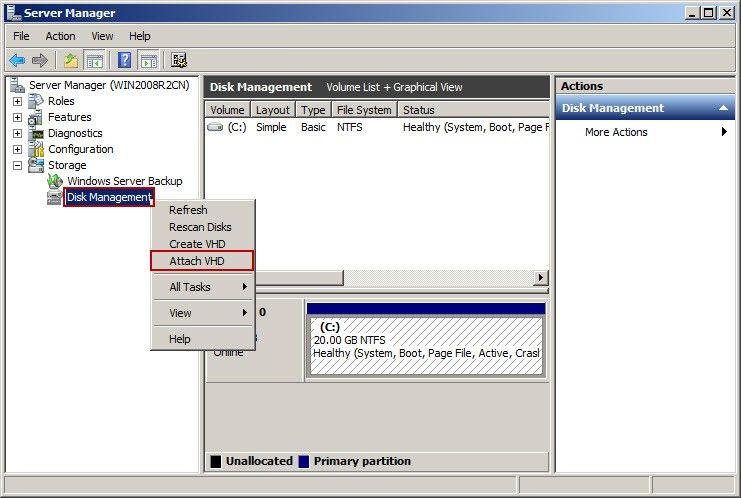Expand the Configuration tree node
The width and height of the screenshot is (741, 498).
point(17,150)
